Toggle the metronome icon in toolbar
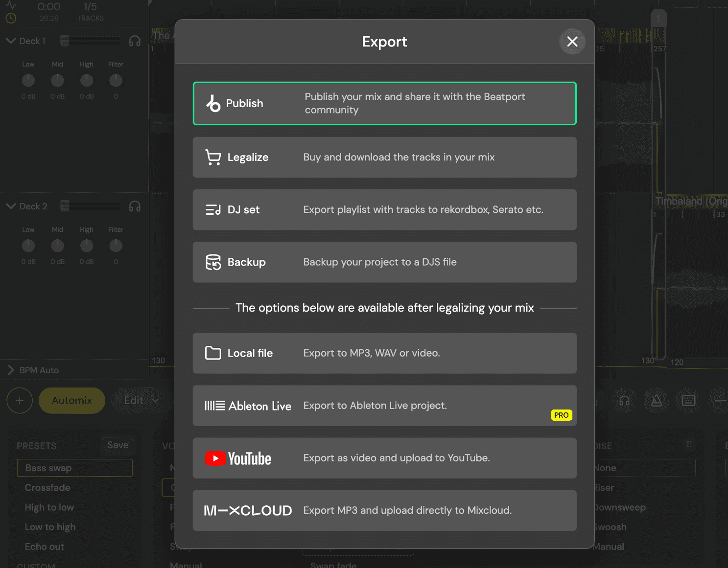 [x=656, y=401]
